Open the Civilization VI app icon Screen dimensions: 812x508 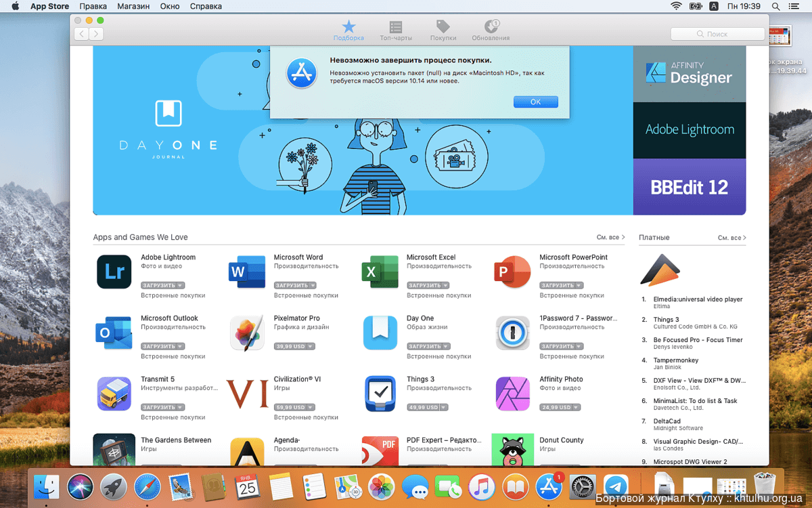[x=247, y=394]
